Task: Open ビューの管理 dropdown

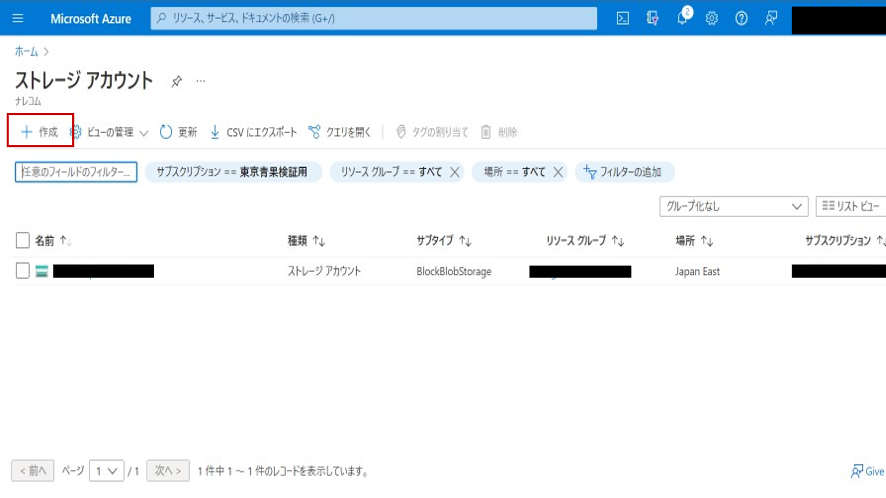Action: 108,132
